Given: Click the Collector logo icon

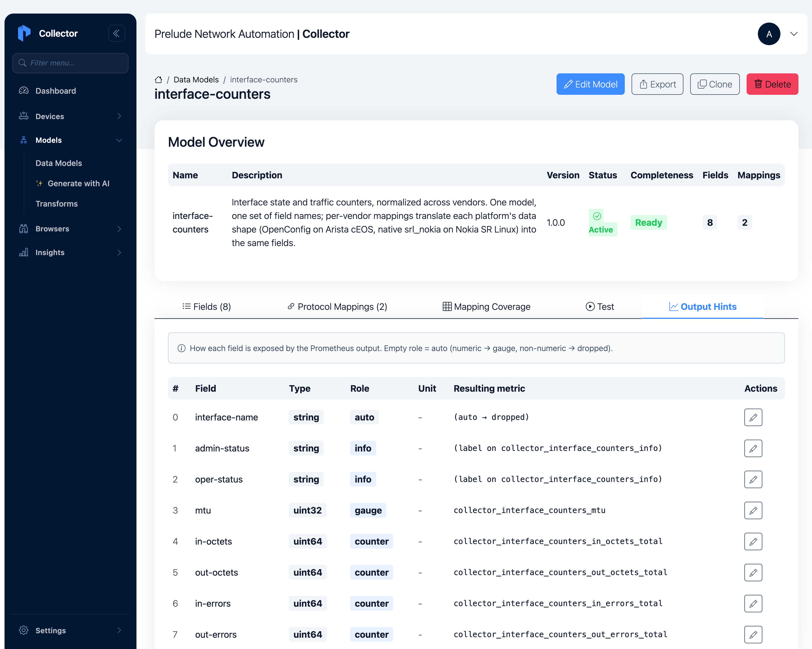Looking at the screenshot, I should tap(24, 33).
